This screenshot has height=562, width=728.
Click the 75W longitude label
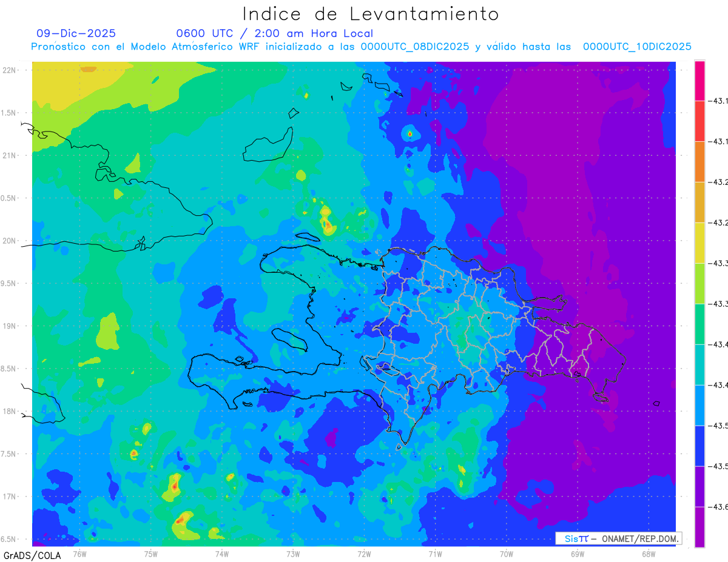coord(151,554)
